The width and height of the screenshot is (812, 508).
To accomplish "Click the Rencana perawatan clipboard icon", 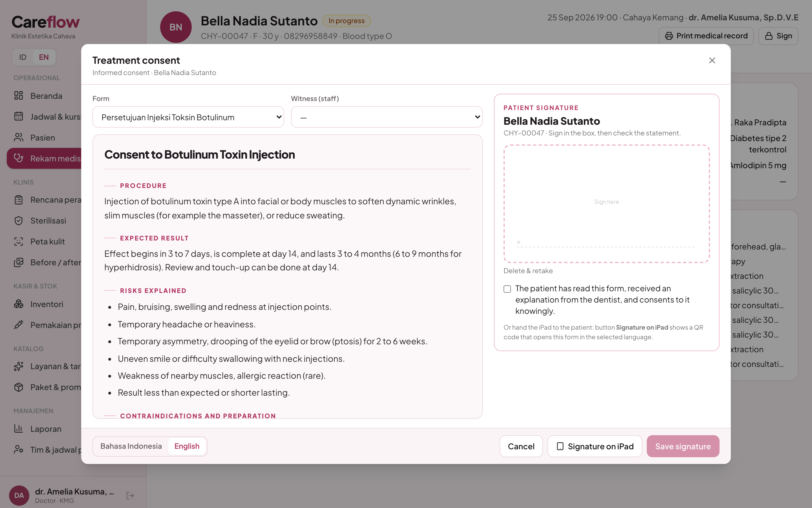I will click(x=18, y=200).
